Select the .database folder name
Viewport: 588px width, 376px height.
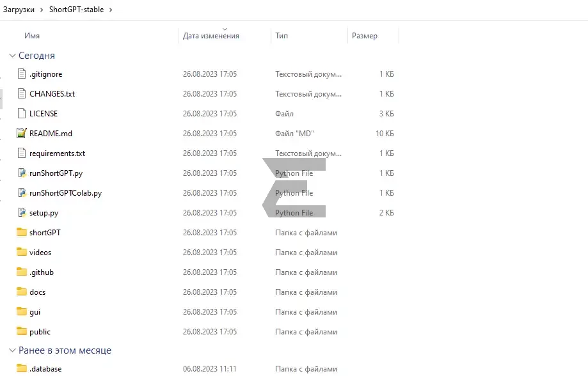[x=45, y=369]
